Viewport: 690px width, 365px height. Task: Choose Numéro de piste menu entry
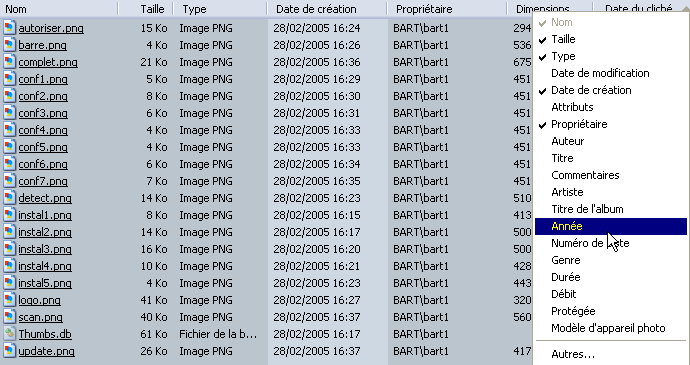(611, 243)
